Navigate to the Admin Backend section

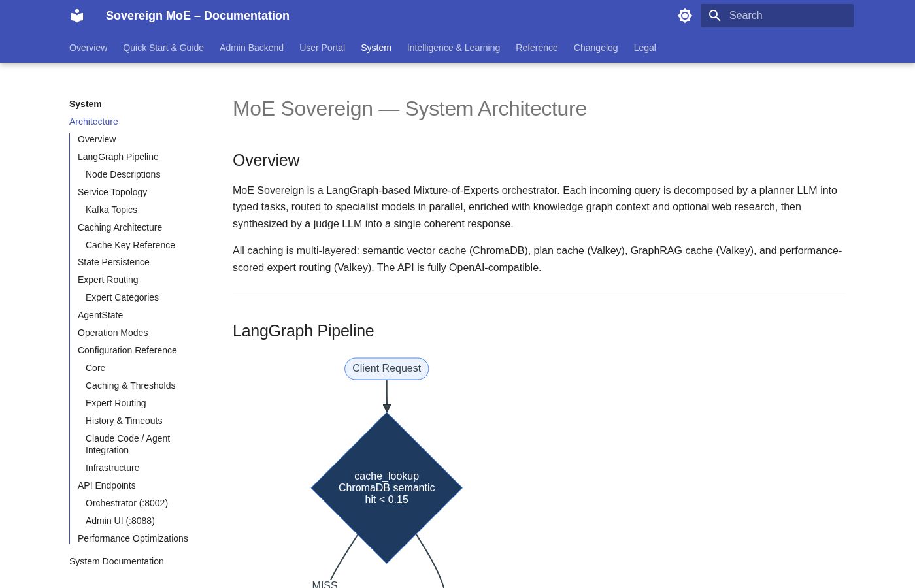[252, 48]
